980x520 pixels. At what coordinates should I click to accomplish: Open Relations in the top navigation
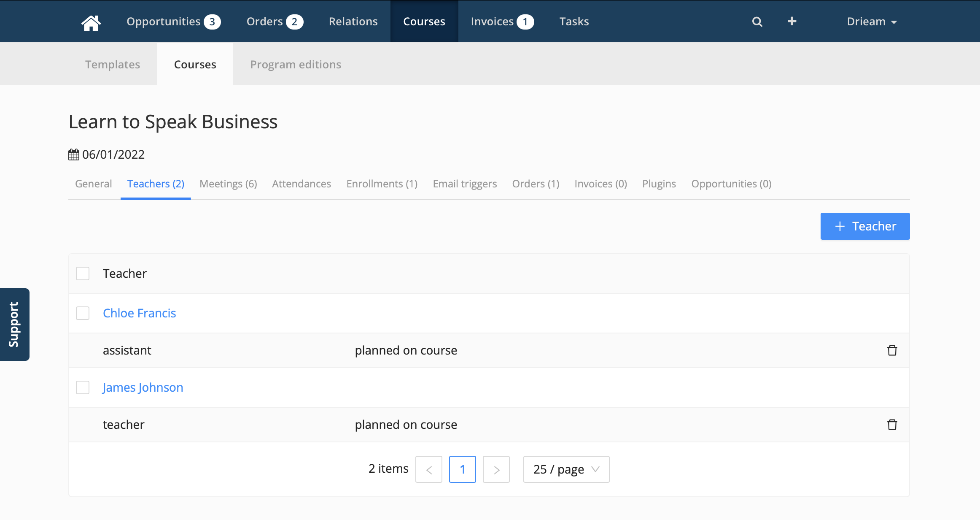coord(353,22)
